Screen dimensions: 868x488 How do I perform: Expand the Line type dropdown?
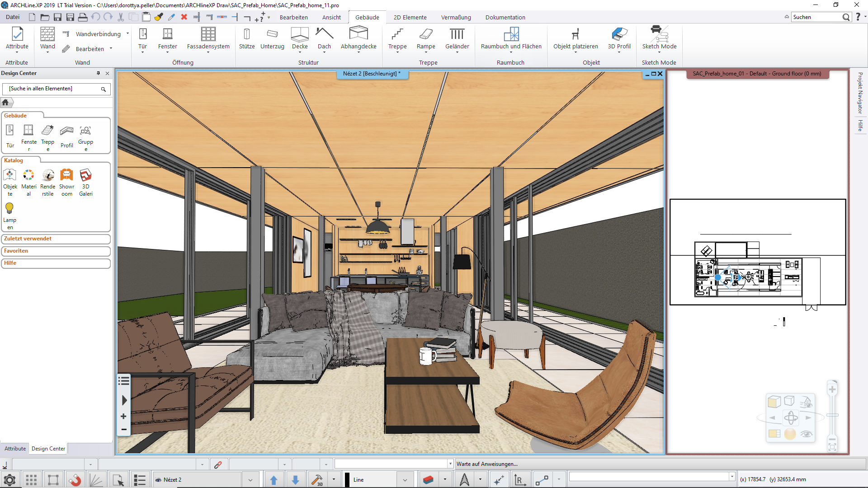[405, 480]
